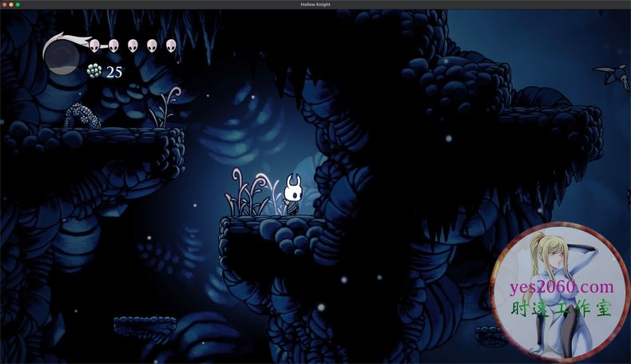
Task: Target the winged flying enemy at right edge
Action: (x=613, y=76)
